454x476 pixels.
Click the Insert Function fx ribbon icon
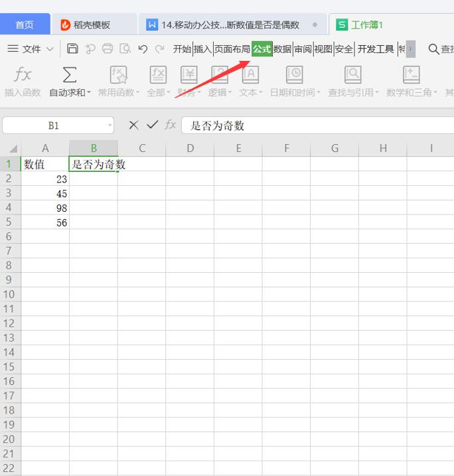click(23, 74)
